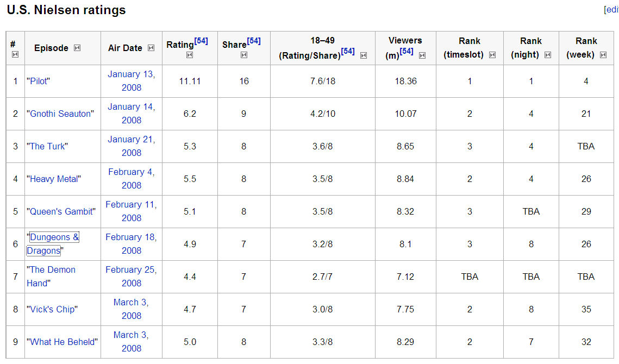Image resolution: width=619 pixels, height=364 pixels.
Task: Sort by Rating column icon
Action: (190, 55)
